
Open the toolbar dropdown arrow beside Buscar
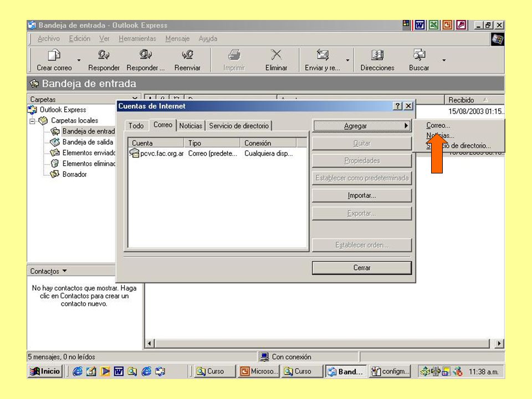coord(444,60)
